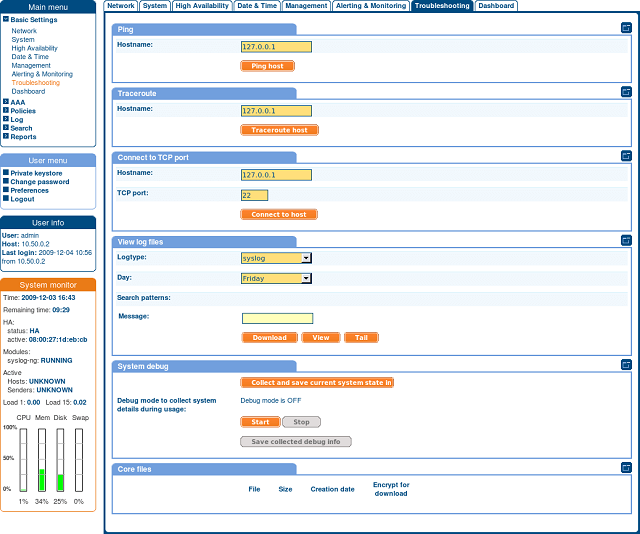Open Management in the sidebar menu
This screenshot has height=534, width=640.
pos(31,65)
